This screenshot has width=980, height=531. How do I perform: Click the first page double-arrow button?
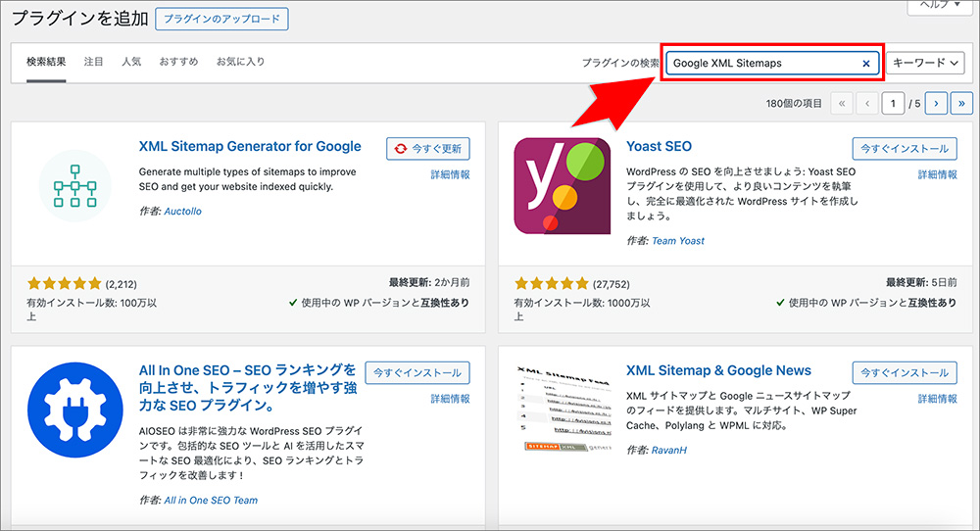(842, 103)
